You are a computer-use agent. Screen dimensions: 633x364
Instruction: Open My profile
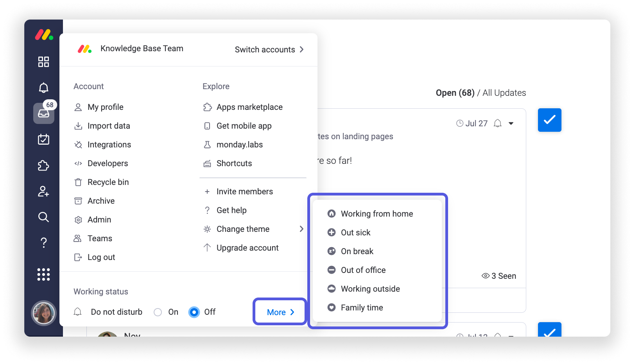pyautogui.click(x=106, y=107)
